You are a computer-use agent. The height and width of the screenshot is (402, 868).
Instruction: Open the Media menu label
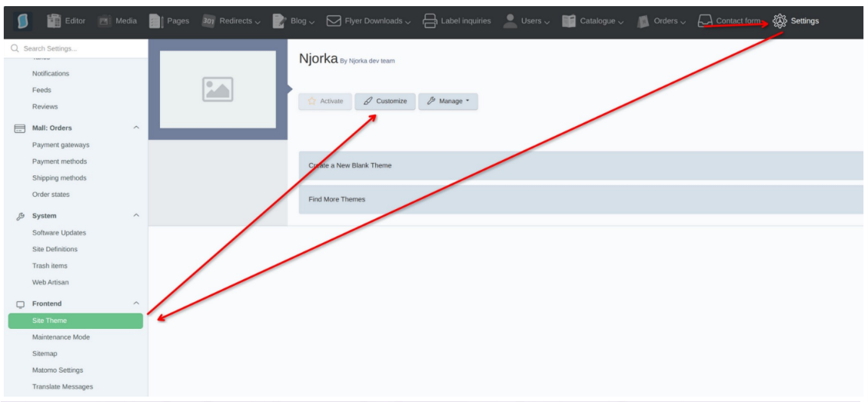point(126,21)
